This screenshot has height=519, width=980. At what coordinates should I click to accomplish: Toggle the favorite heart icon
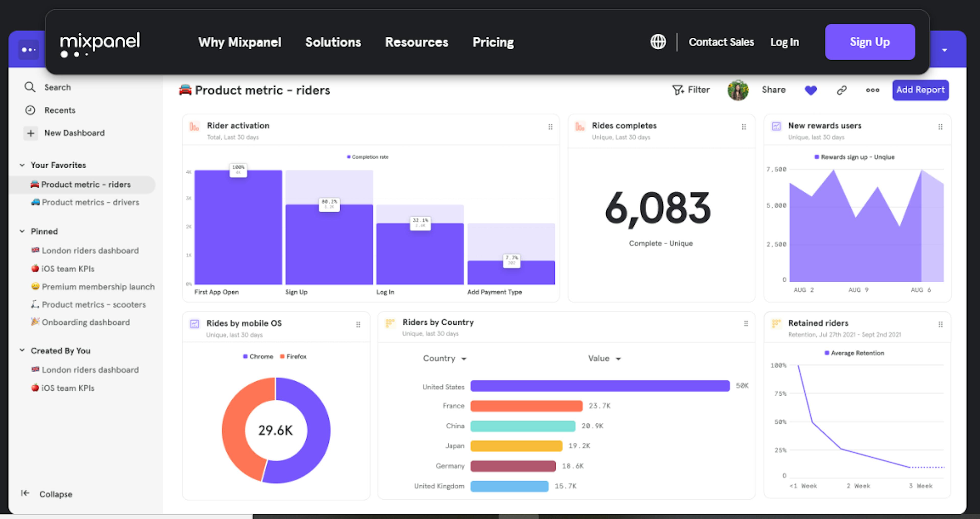[811, 90]
